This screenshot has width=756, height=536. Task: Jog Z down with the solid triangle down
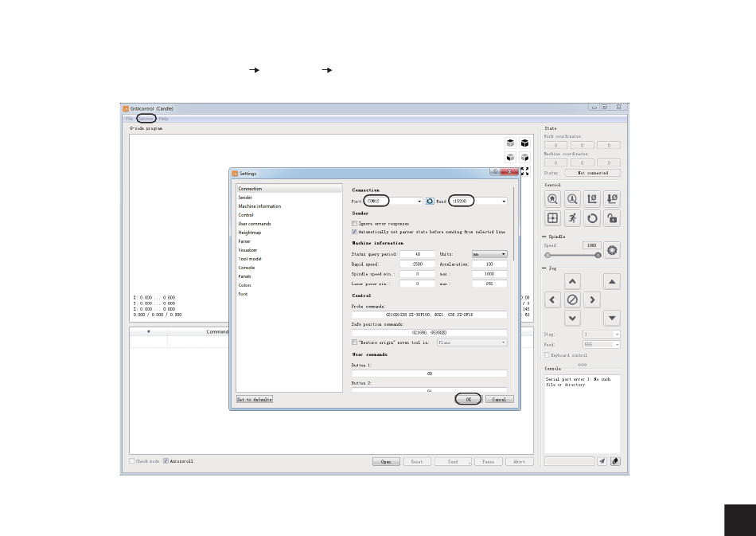[x=612, y=318]
